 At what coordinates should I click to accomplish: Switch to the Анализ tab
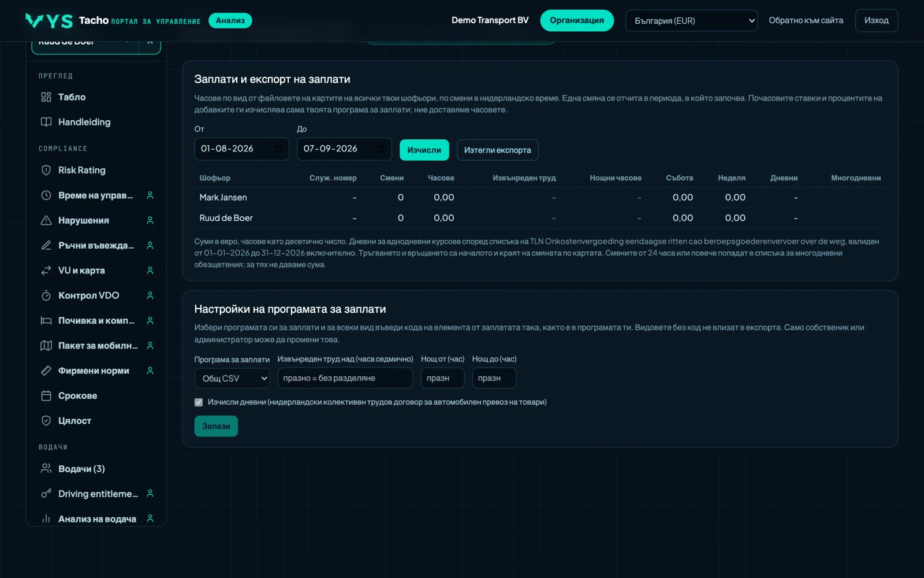230,21
